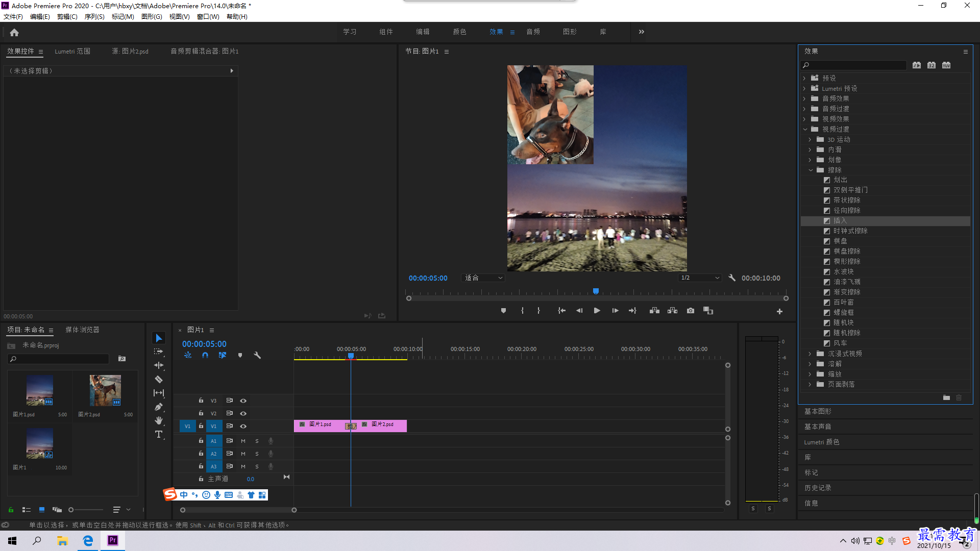Click the Effects panel search field

855,65
